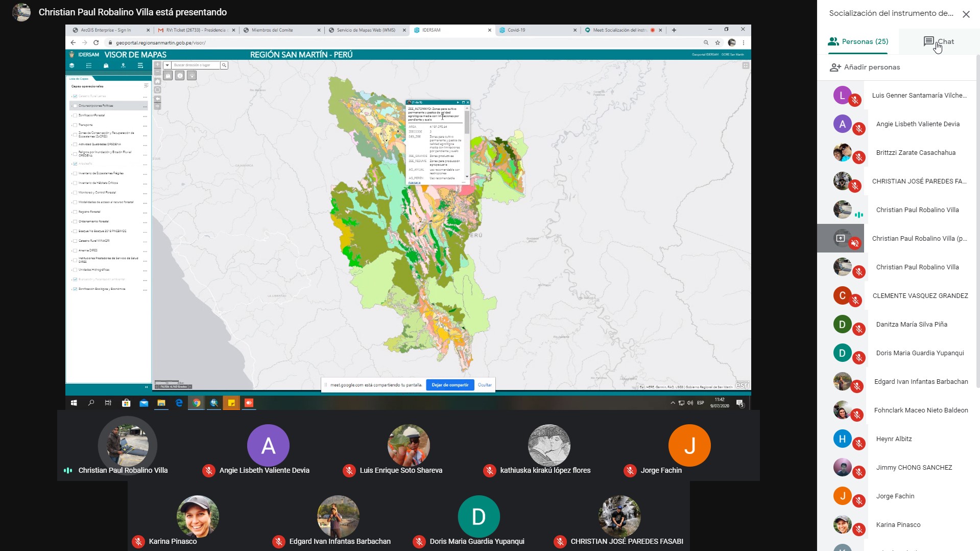Image resolution: width=980 pixels, height=551 pixels.
Task: Open the info widget icon on map
Action: tap(180, 76)
